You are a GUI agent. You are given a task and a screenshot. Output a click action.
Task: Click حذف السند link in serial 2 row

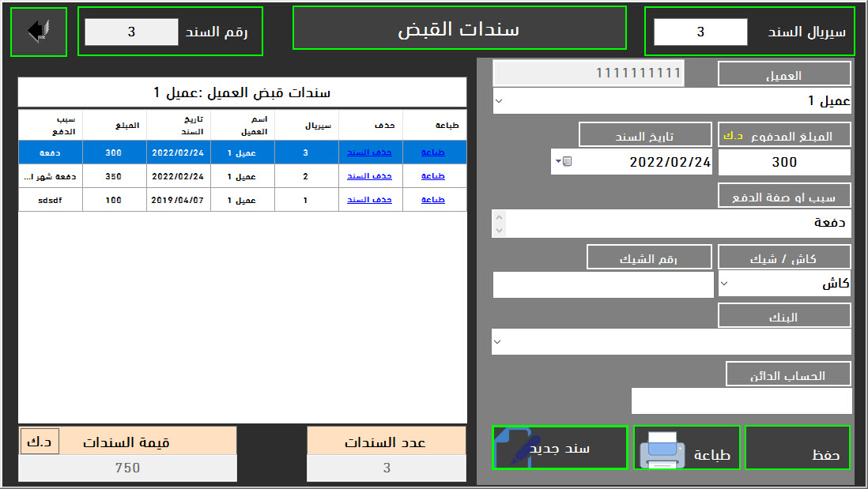[x=369, y=176]
